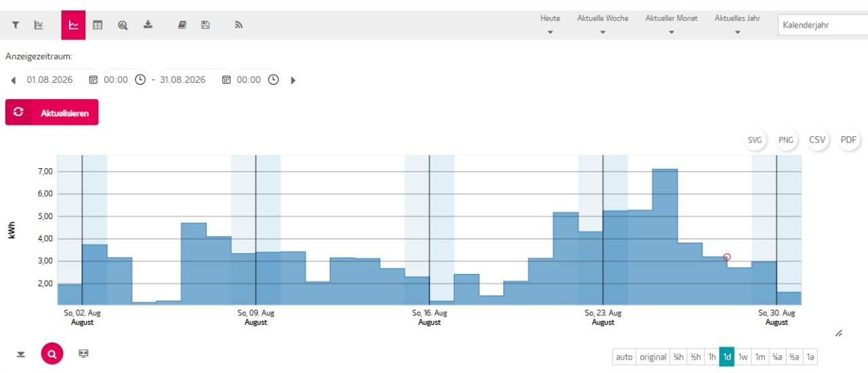Click the end time 00:00 field
Image resolution: width=868 pixels, height=373 pixels.
(249, 80)
